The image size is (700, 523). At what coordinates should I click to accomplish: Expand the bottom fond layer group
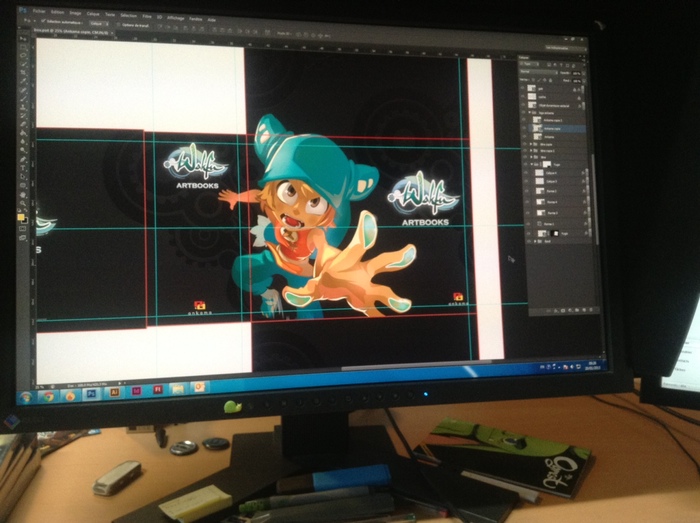tap(535, 241)
